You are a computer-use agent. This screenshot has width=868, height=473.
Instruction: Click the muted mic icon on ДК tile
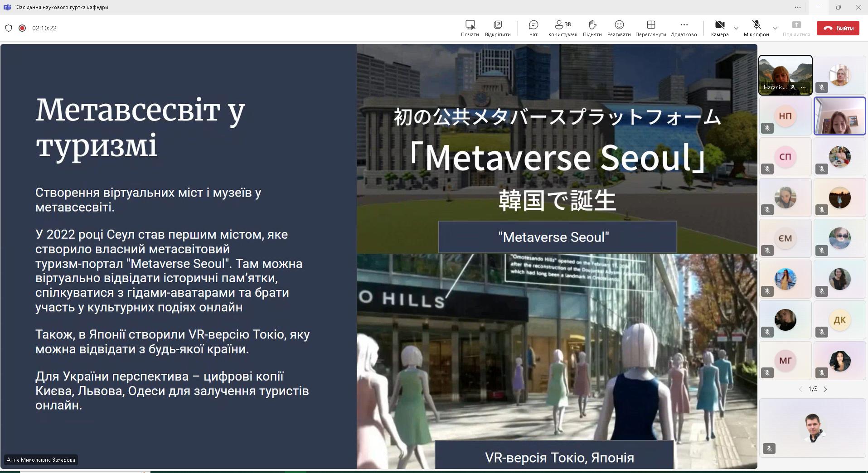click(822, 332)
